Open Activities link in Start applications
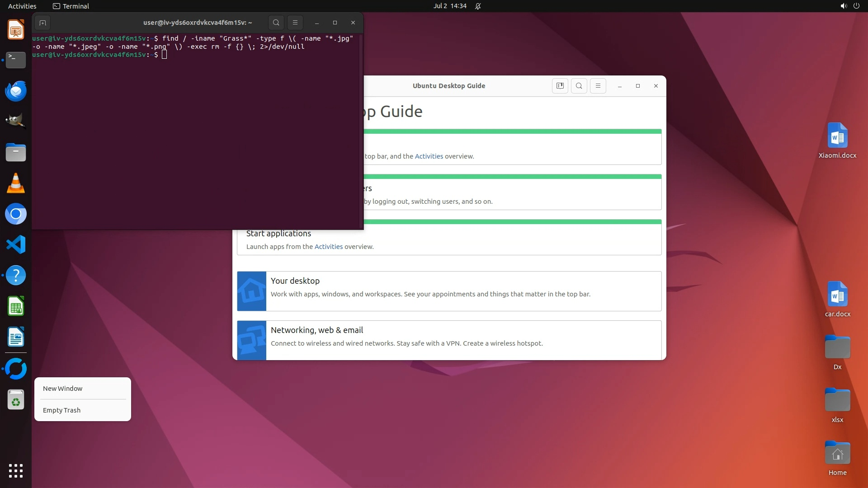868x488 pixels. [329, 247]
